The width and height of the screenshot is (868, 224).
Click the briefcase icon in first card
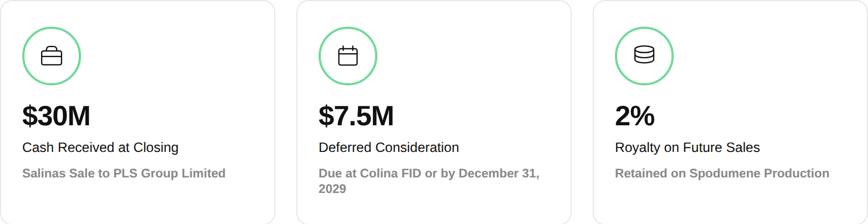(52, 56)
